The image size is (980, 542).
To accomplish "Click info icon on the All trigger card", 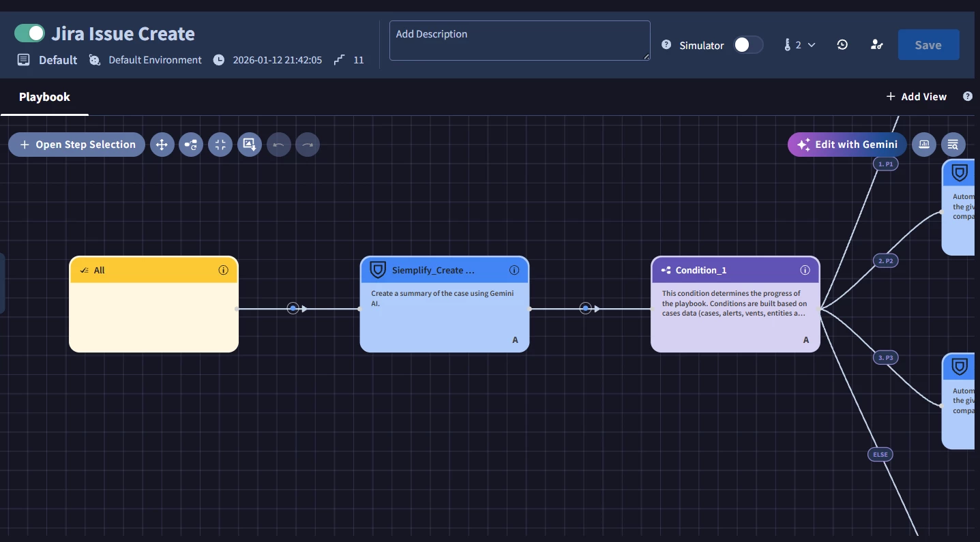I will click(x=223, y=270).
